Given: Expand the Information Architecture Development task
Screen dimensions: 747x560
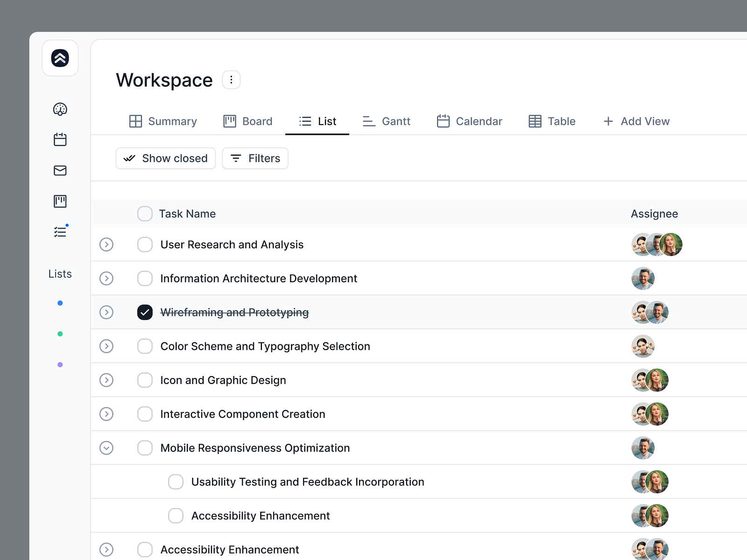Looking at the screenshot, I should coord(106,278).
